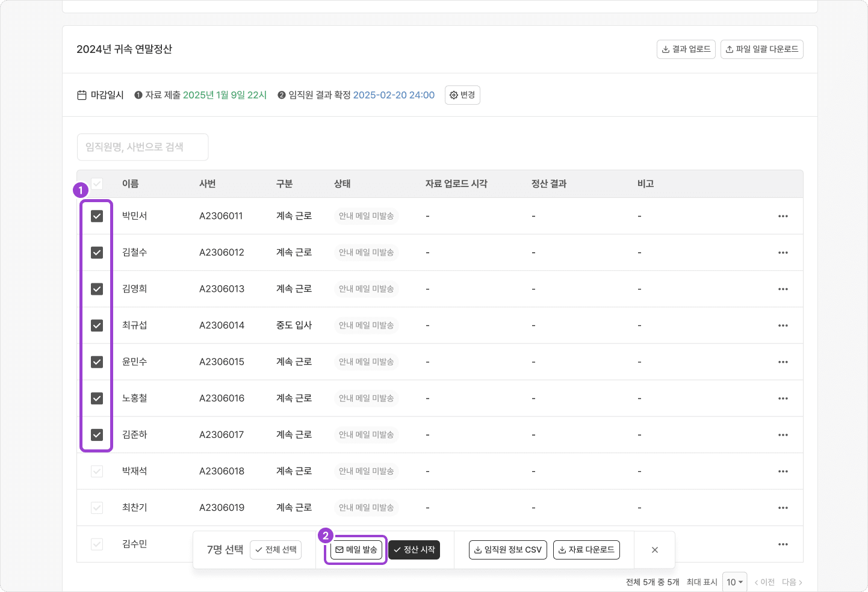The height and width of the screenshot is (592, 868).
Task: Click the 전체 선택 button
Action: [276, 550]
